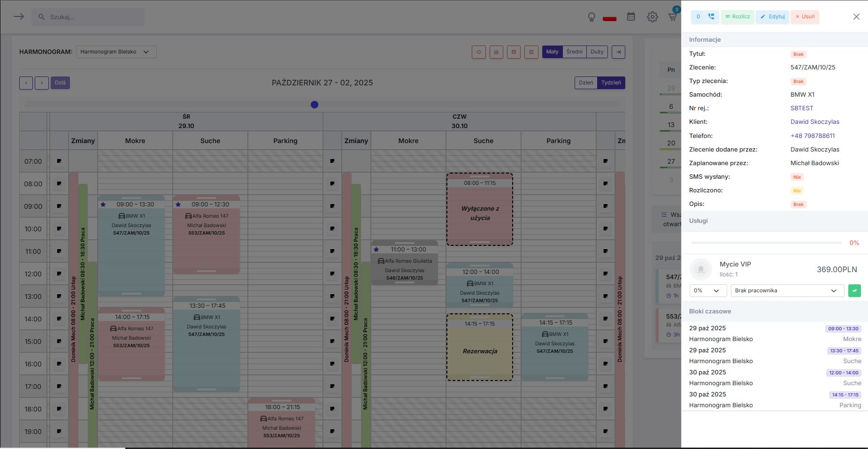
Task: Open the calendar icon in top bar
Action: click(x=631, y=17)
